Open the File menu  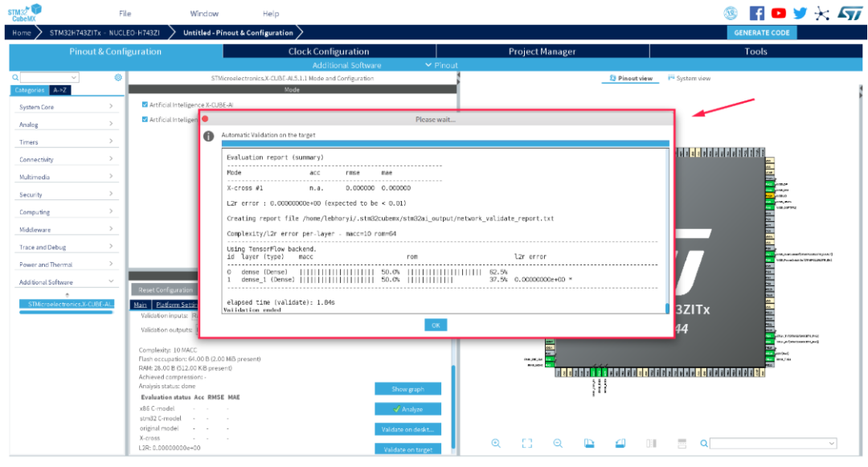pos(125,14)
